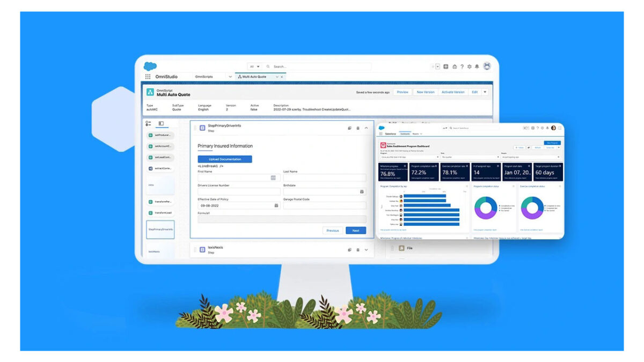Open the more actions dropdown next to Edit

485,92
